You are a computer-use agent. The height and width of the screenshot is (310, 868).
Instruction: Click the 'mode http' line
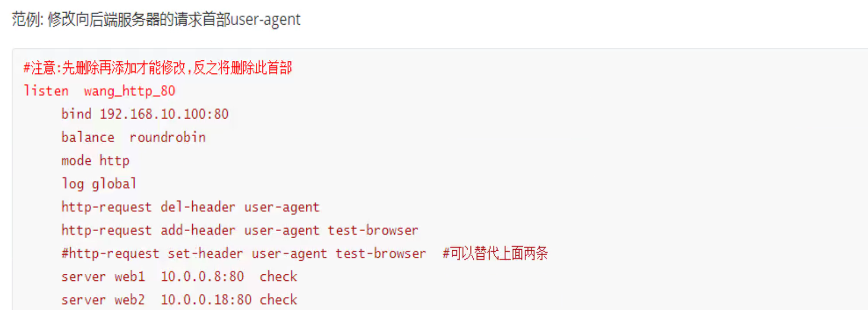pos(95,161)
